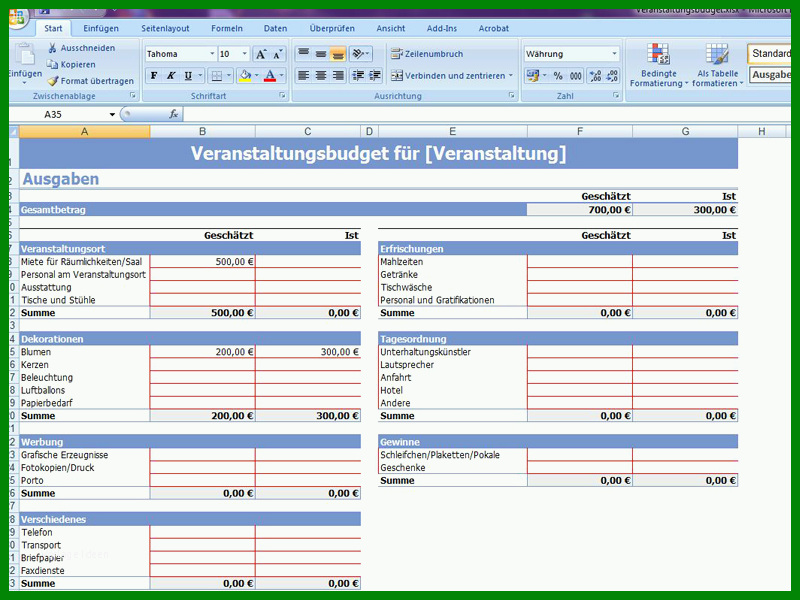Open font color dropdown arrow

click(281, 76)
